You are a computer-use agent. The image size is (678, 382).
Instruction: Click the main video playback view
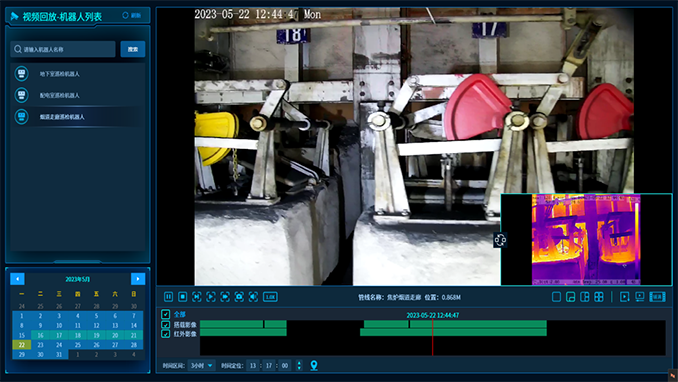tap(414, 146)
